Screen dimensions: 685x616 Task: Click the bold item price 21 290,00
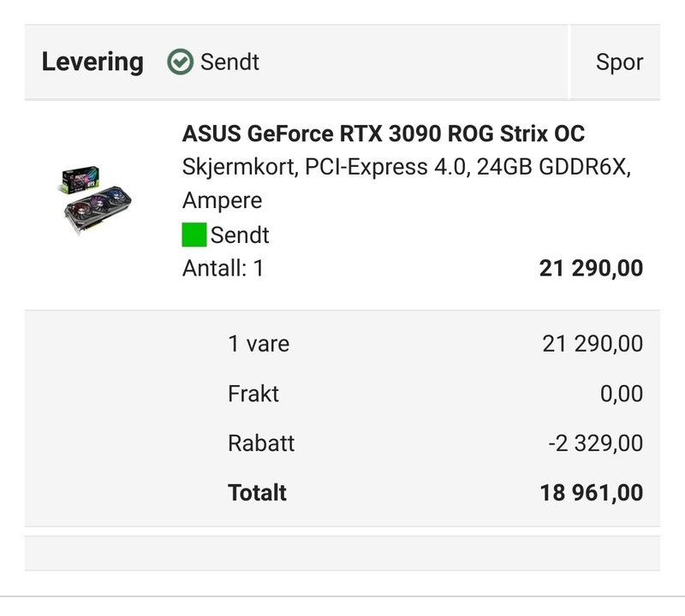[591, 269]
